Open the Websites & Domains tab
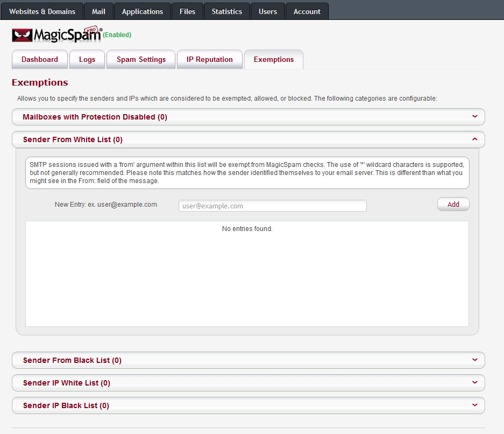Viewport: 504px width, 434px height. 42,12
